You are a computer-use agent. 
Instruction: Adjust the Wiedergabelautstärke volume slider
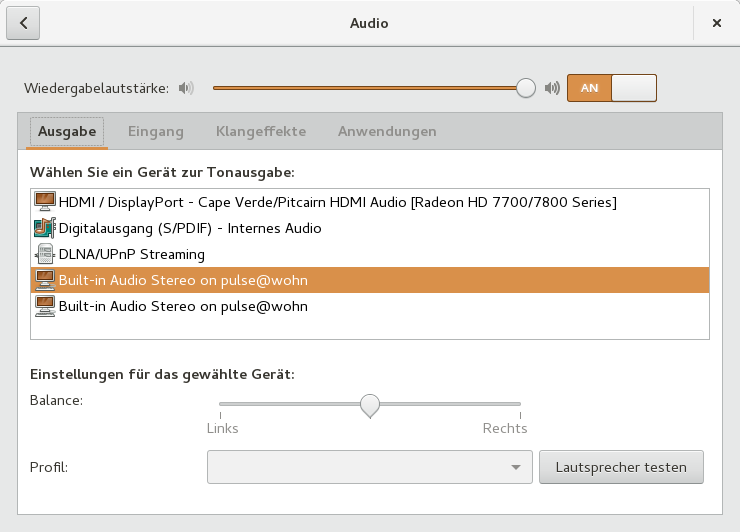374,88
